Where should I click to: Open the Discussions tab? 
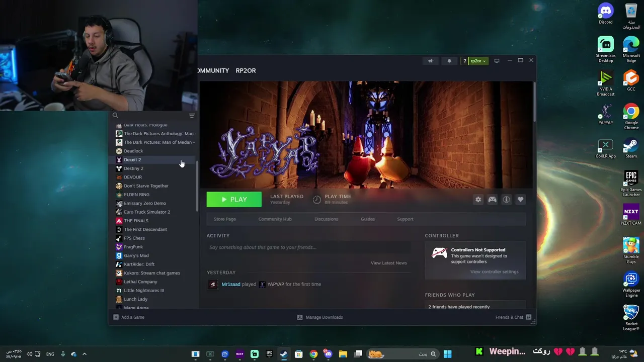(x=326, y=219)
